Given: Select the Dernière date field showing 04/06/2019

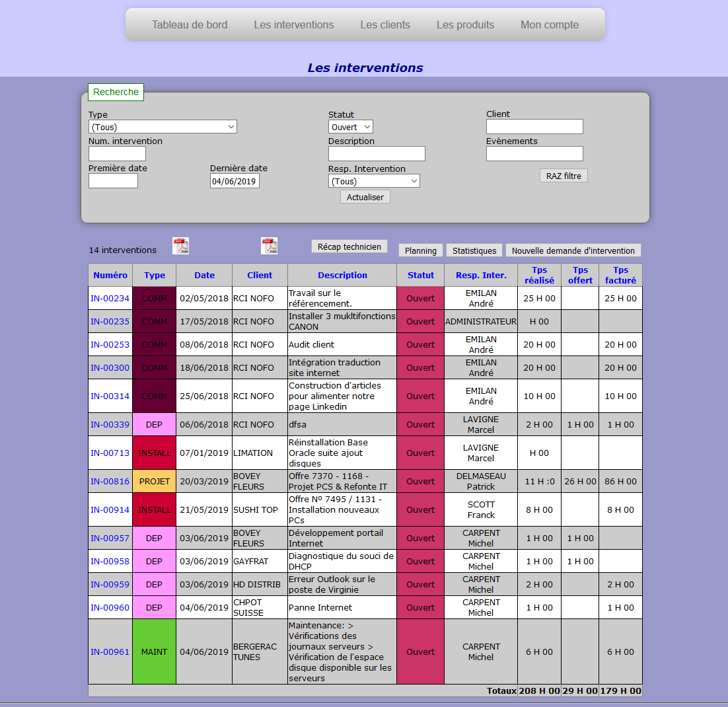Looking at the screenshot, I should pos(235,180).
